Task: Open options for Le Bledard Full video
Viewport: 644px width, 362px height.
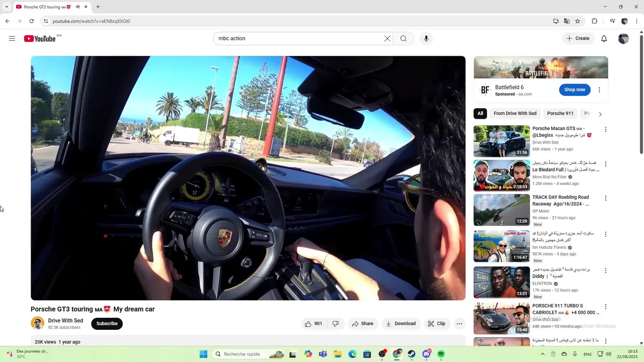Action: pos(606,164)
